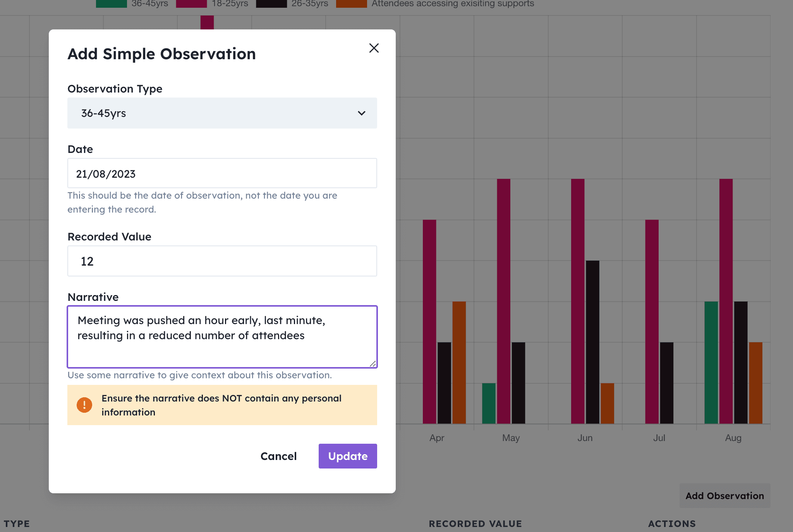
Task: Toggle the 26-35yrs black legend swatch
Action: (271, 3)
